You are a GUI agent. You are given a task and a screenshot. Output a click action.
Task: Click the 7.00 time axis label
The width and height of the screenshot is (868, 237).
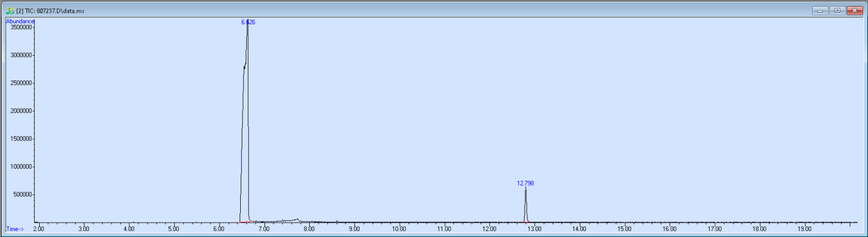click(x=264, y=229)
